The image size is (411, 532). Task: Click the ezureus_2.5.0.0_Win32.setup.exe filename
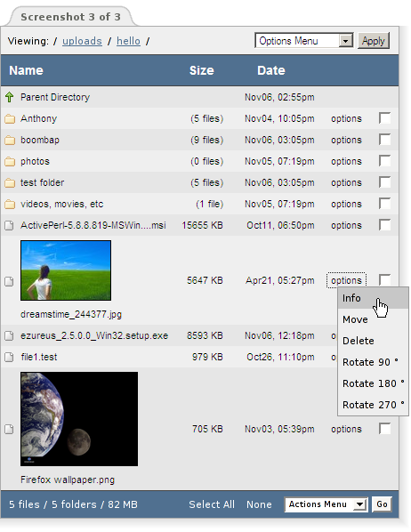pyautogui.click(x=94, y=336)
